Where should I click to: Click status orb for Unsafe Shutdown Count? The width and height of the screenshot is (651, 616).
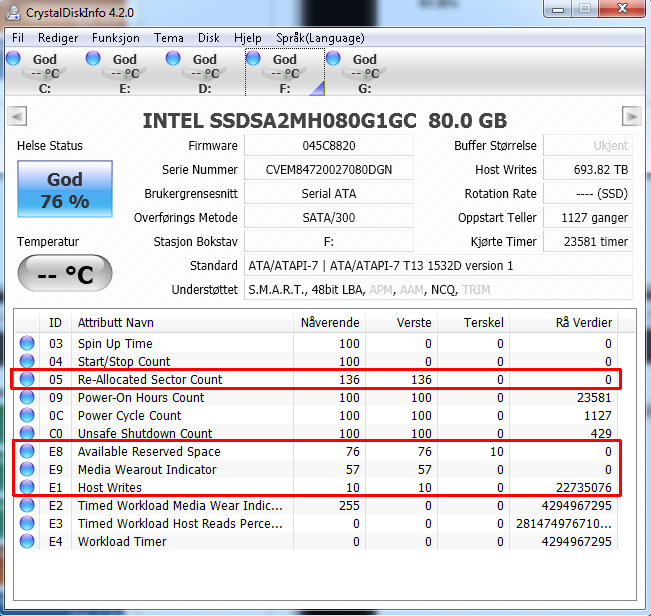27,433
